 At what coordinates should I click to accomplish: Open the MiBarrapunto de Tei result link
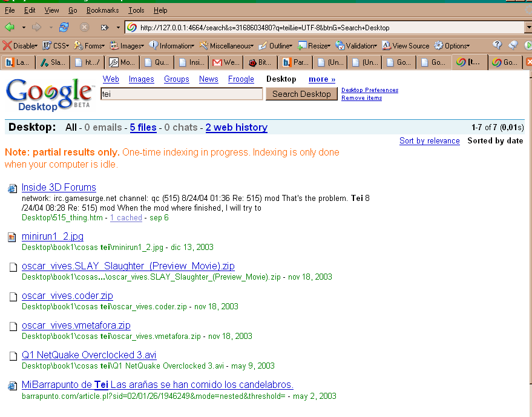(x=157, y=385)
